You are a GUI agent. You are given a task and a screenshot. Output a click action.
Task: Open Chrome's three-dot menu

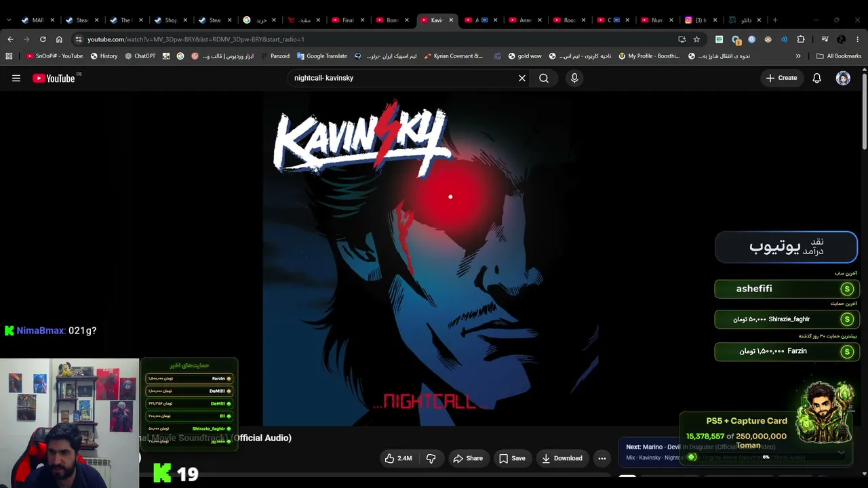858,39
